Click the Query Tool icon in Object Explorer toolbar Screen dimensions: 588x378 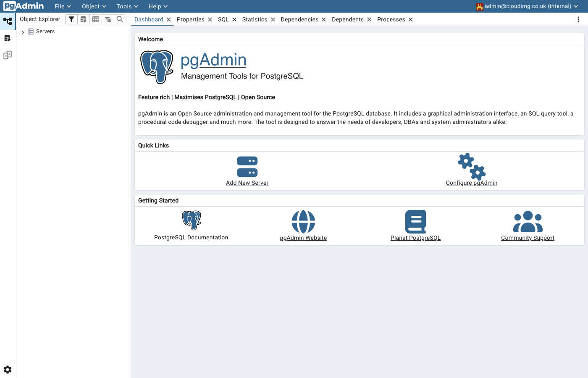tap(83, 19)
